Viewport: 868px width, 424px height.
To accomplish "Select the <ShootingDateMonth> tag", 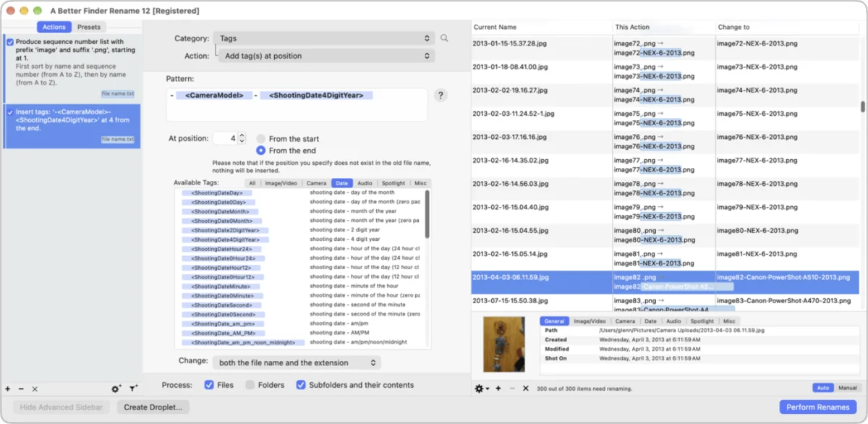I will (x=220, y=211).
